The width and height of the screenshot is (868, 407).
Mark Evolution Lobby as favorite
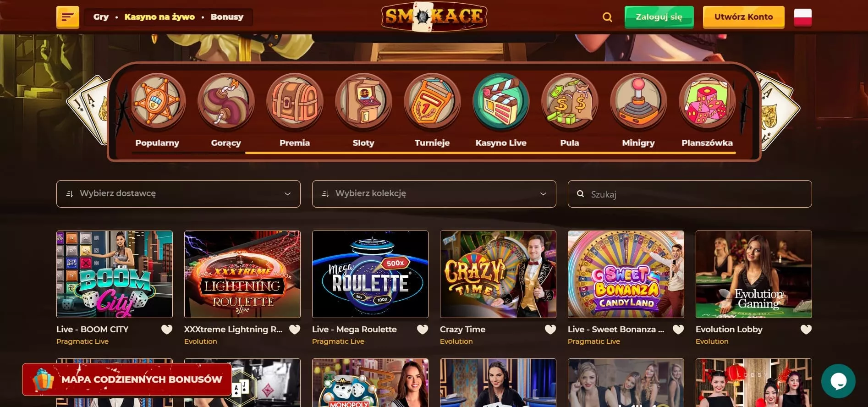[x=806, y=330]
